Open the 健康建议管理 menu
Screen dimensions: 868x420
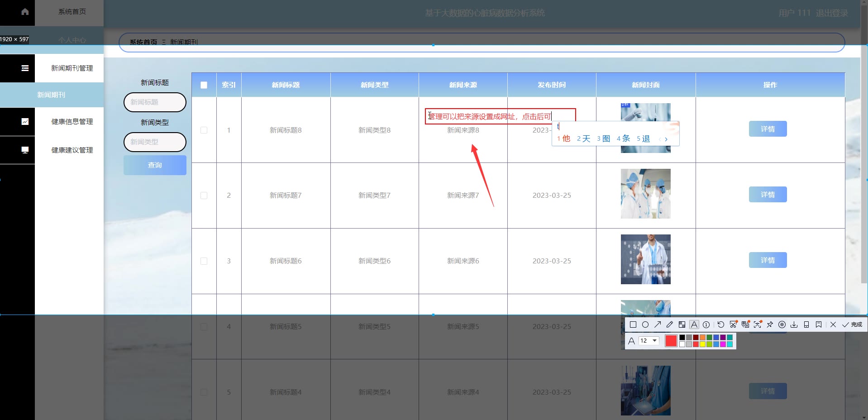(72, 150)
